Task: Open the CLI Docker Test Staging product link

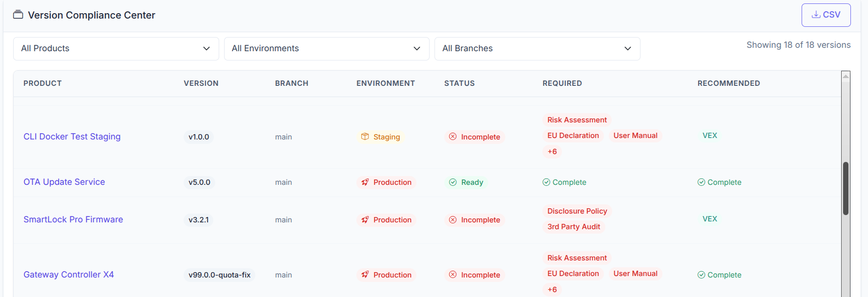Action: pos(72,137)
